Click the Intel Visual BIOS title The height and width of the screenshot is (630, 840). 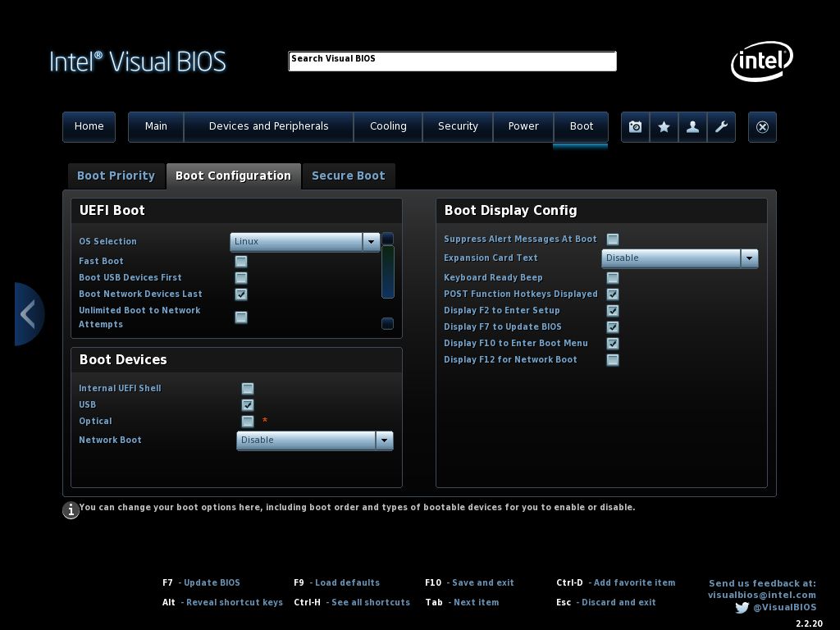(x=138, y=62)
